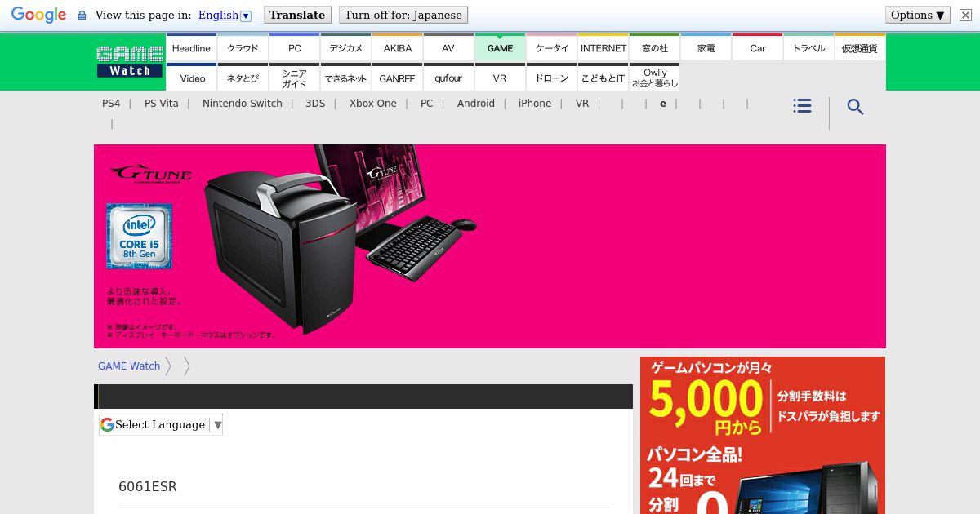Go to PC link in platform row
980x514 pixels.
(426, 104)
